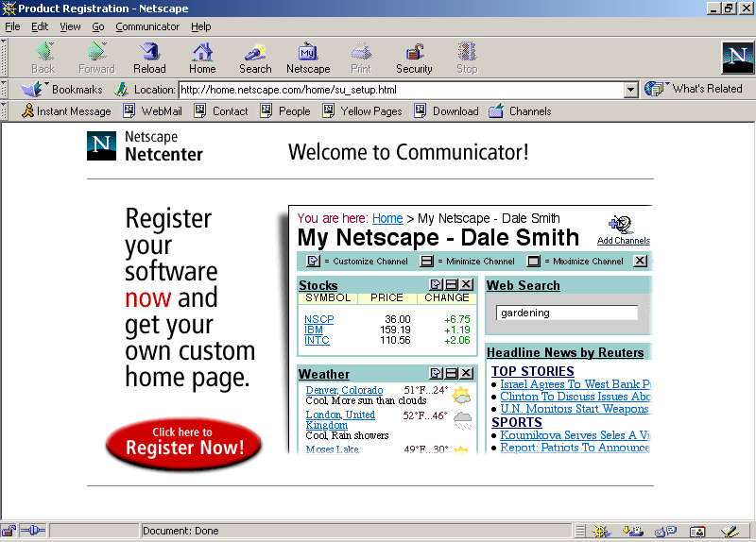Open Security info from toolbar
Viewport: 756px width, 542px height.
(x=414, y=58)
